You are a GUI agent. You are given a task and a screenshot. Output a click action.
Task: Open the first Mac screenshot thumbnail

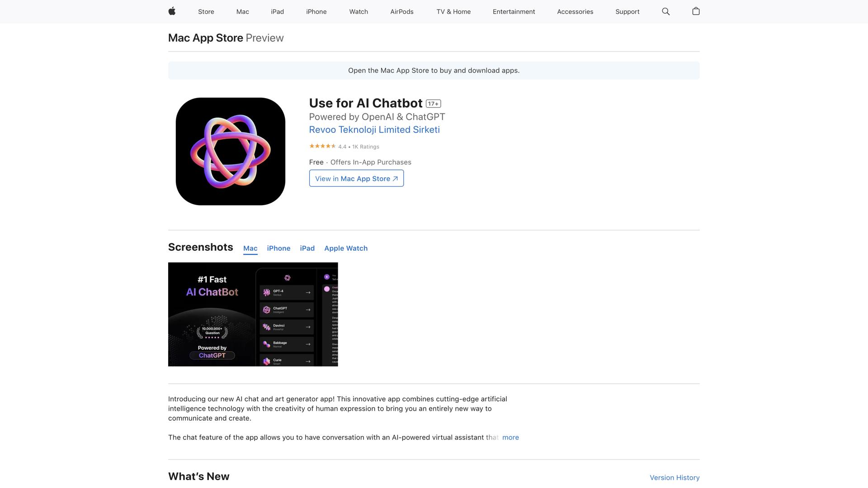click(x=253, y=314)
